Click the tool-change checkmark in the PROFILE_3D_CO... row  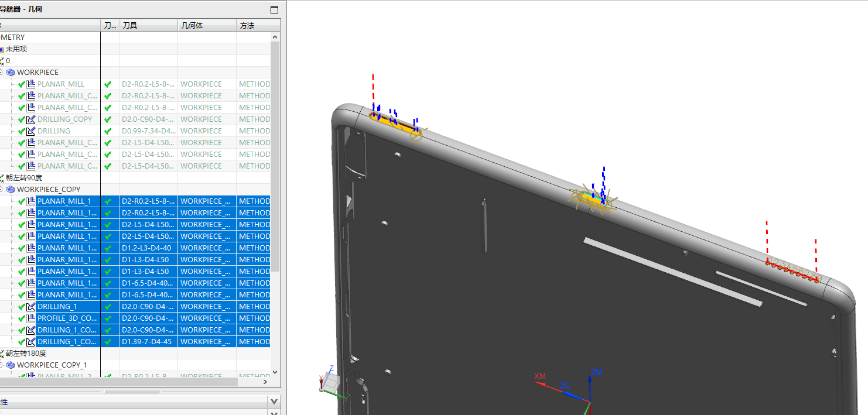pos(108,318)
